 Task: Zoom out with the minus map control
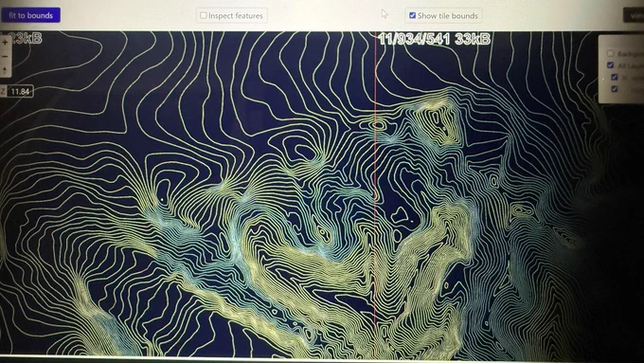tap(5, 56)
